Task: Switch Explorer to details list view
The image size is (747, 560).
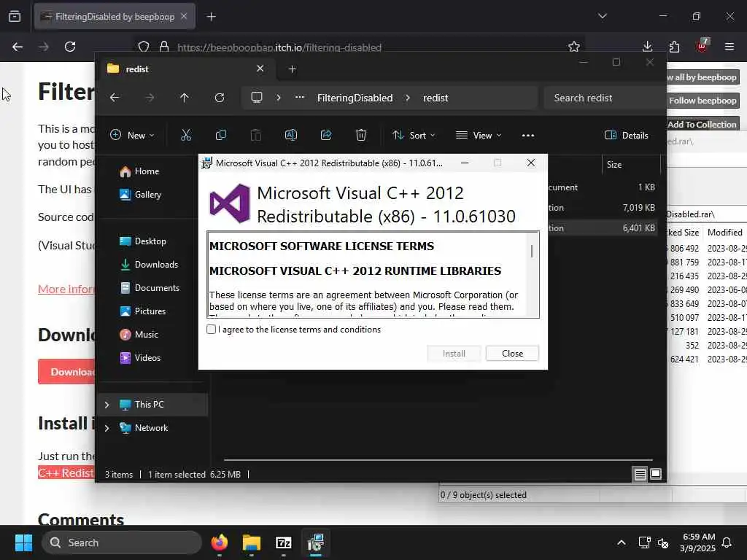Action: point(640,474)
